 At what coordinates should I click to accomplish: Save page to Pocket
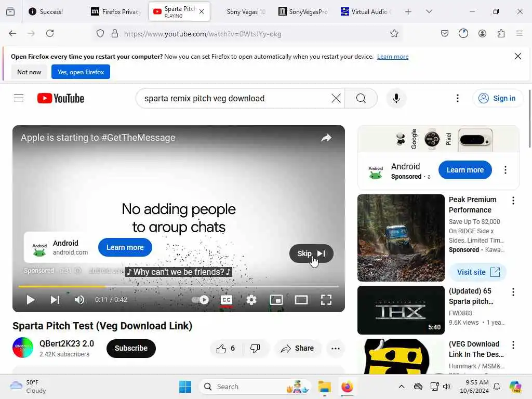[445, 33]
